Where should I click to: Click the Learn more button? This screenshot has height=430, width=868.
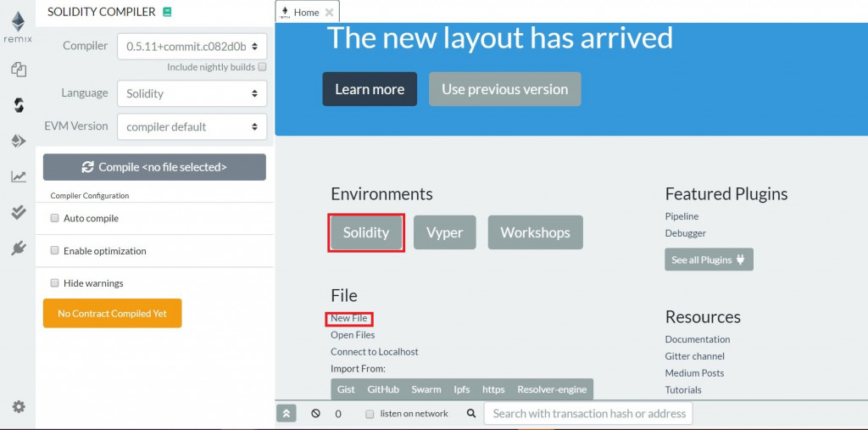coord(370,89)
